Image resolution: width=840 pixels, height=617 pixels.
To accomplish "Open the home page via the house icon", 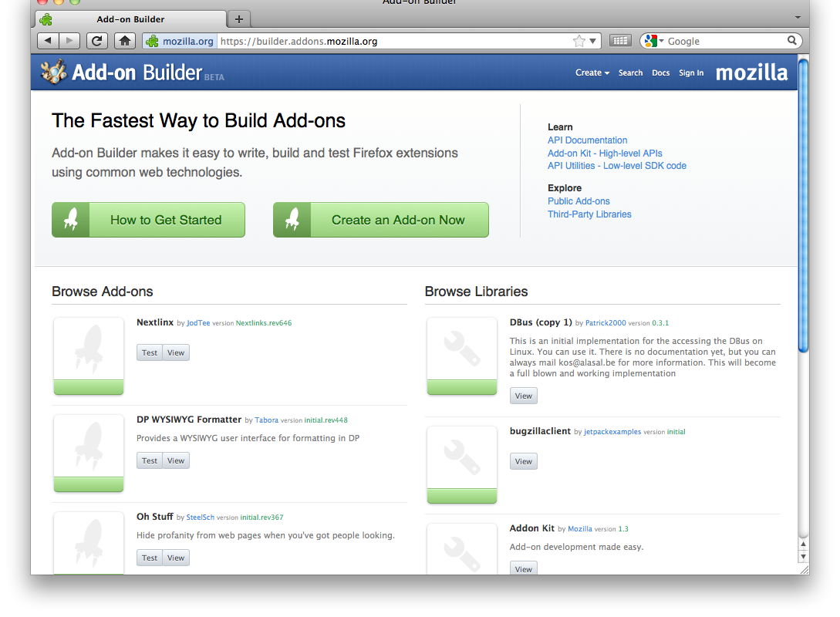I will tap(125, 41).
